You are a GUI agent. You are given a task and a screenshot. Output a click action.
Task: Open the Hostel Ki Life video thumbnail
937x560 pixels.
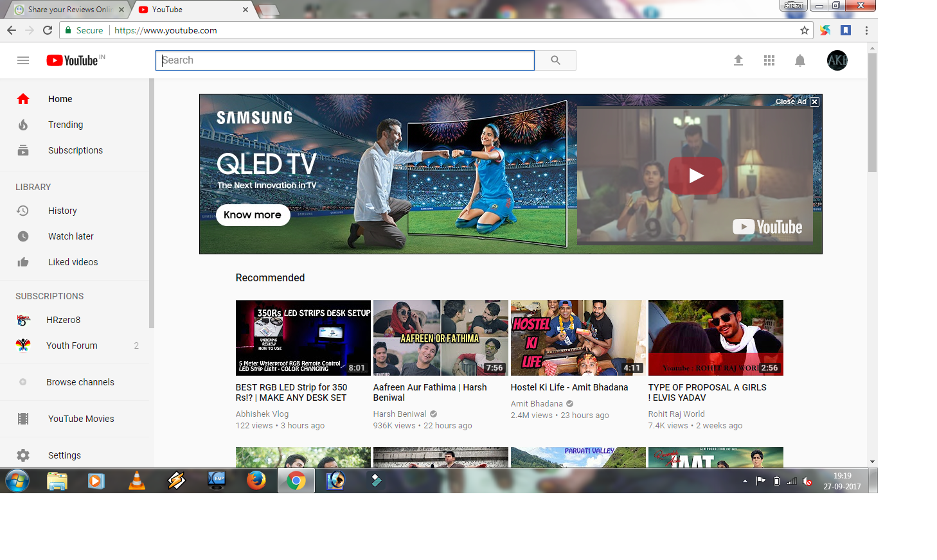click(x=578, y=338)
